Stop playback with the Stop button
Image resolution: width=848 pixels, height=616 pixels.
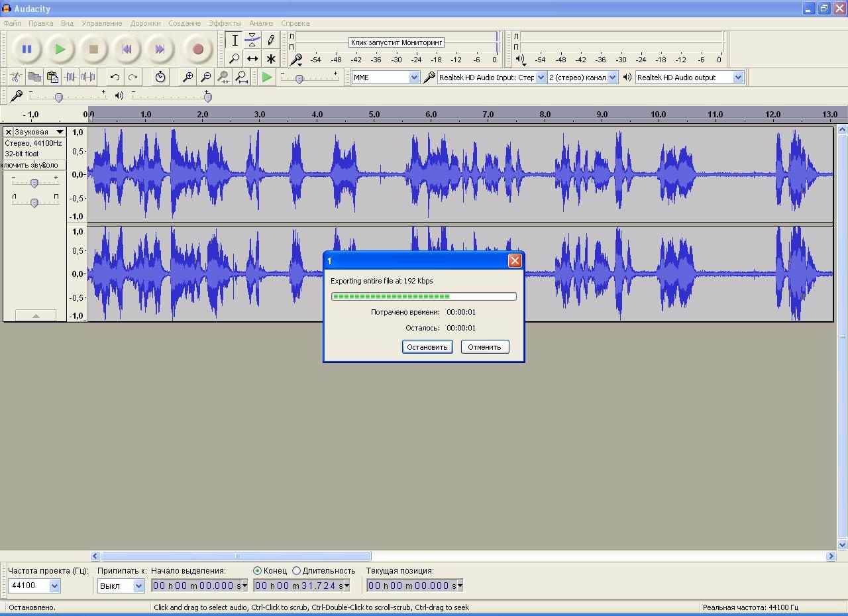point(93,49)
